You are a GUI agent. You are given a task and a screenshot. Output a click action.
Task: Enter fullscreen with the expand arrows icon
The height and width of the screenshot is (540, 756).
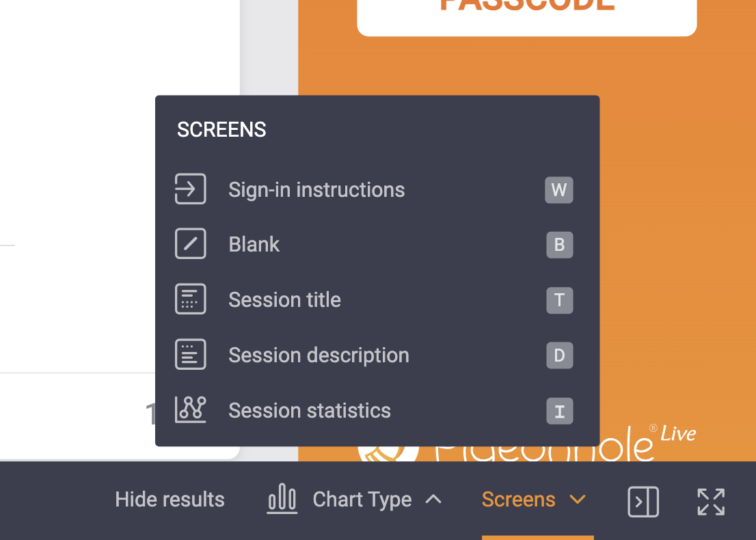(711, 501)
